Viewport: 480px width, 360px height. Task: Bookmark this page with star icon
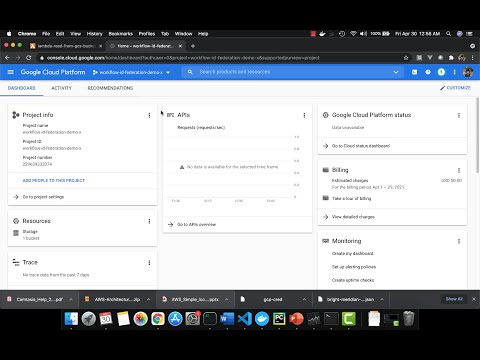tap(406, 58)
